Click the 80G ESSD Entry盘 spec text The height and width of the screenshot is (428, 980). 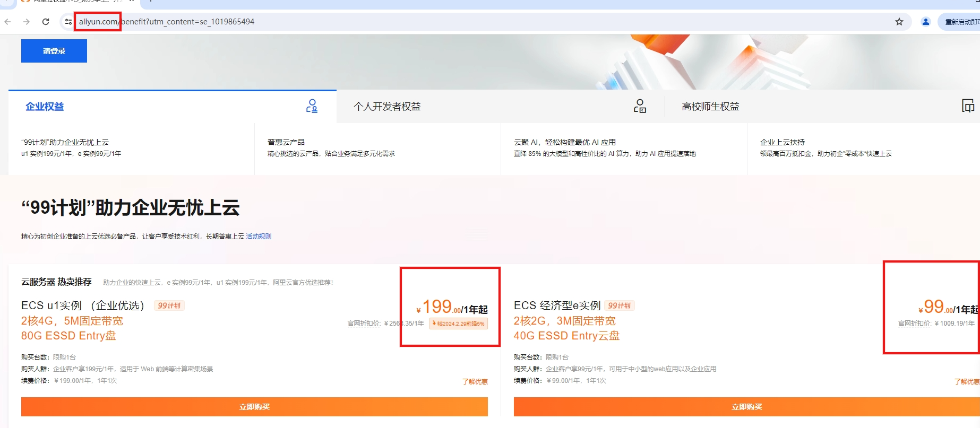click(x=68, y=336)
